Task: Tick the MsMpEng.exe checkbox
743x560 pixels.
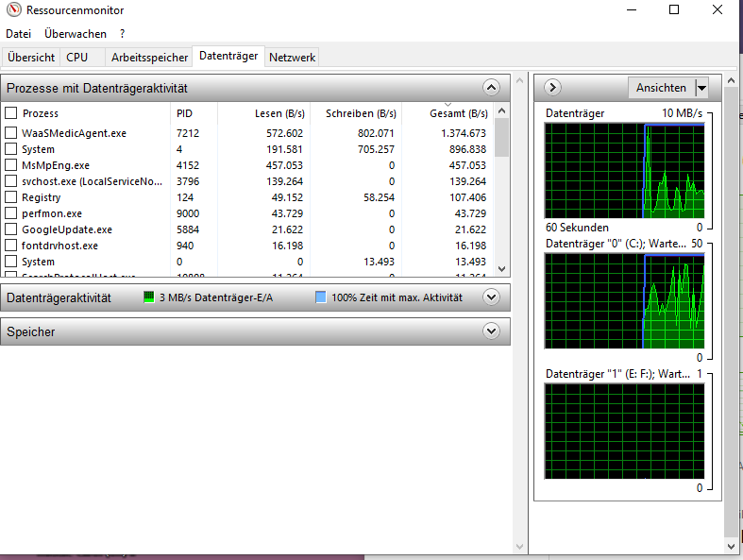Action: (x=11, y=165)
